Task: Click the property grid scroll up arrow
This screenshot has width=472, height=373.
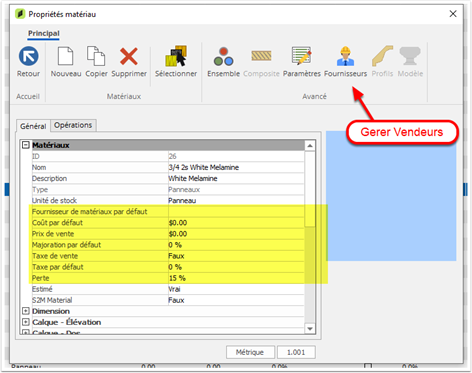Action: click(310, 146)
